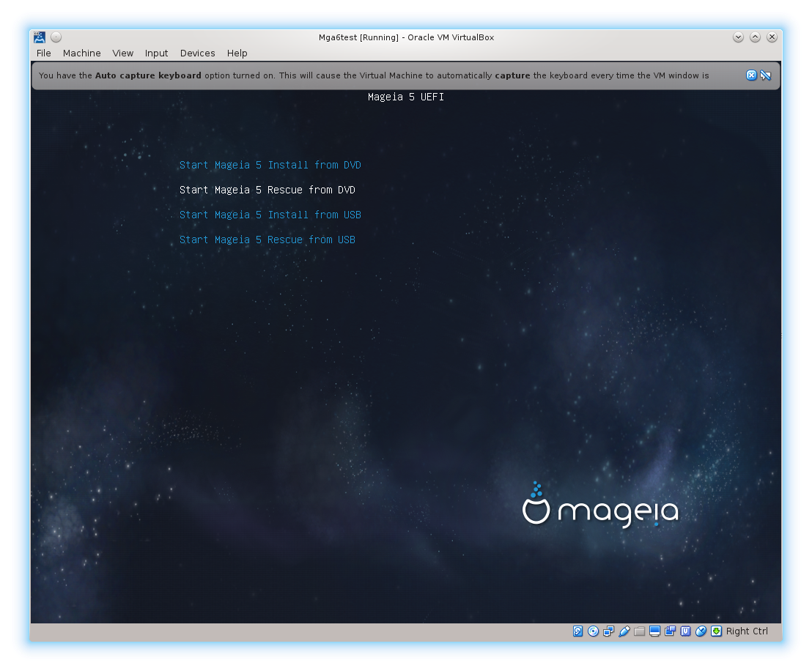This screenshot has height=671, width=812.
Task: Click the display monitor status icon
Action: pyautogui.click(x=654, y=631)
